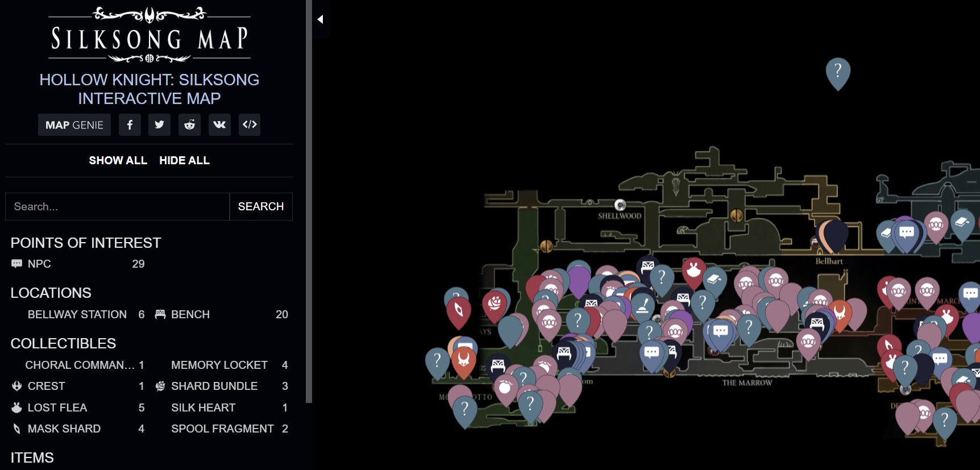Click the Hide All button
980x470 pixels.
click(184, 160)
